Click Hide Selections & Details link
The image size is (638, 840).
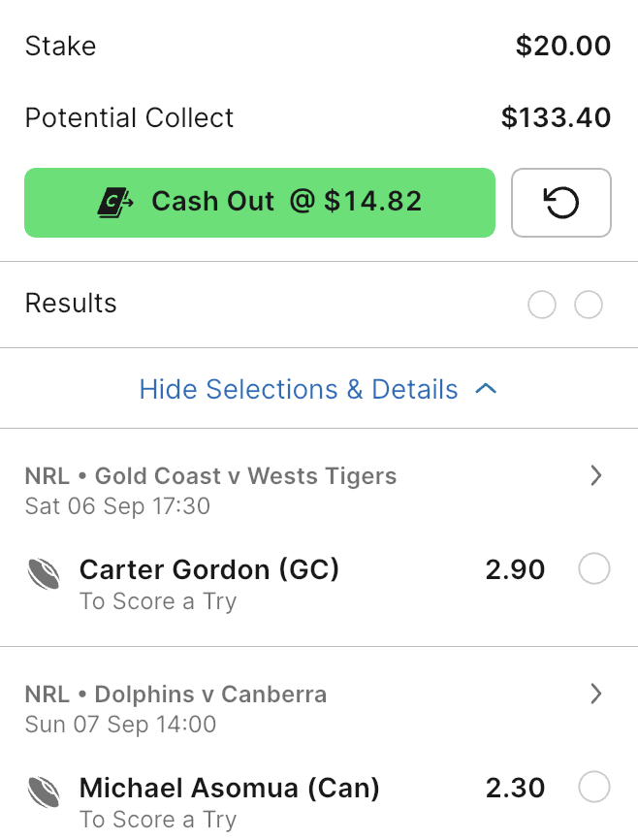click(299, 389)
